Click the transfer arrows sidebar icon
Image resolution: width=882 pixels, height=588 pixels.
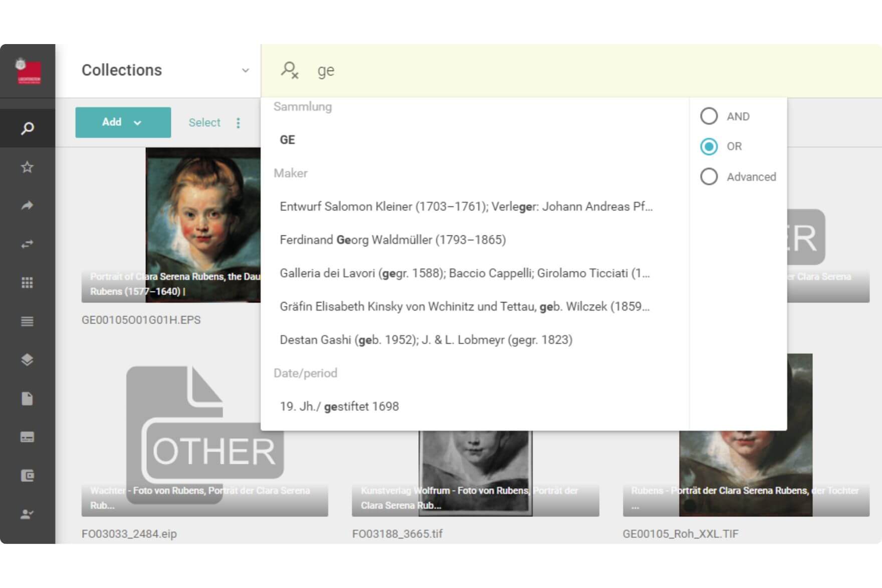click(28, 244)
